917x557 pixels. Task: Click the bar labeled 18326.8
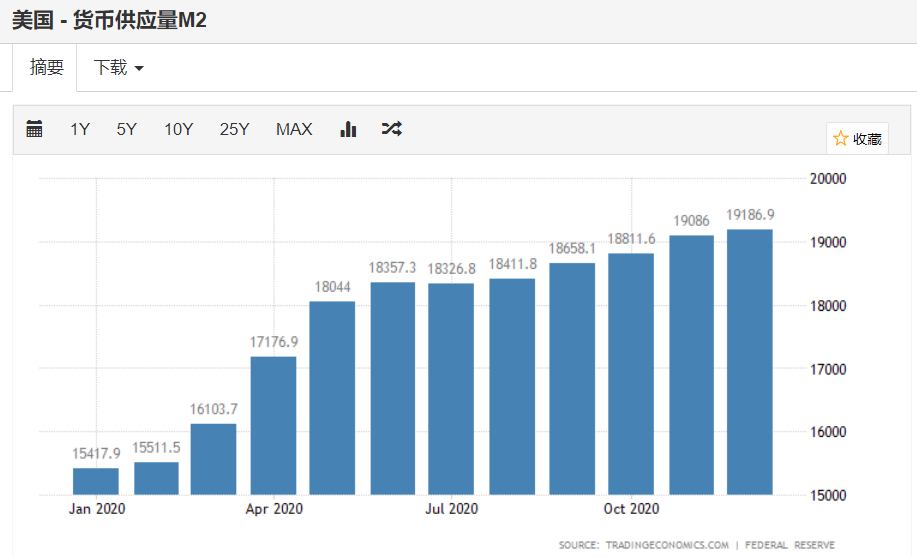click(x=451, y=389)
